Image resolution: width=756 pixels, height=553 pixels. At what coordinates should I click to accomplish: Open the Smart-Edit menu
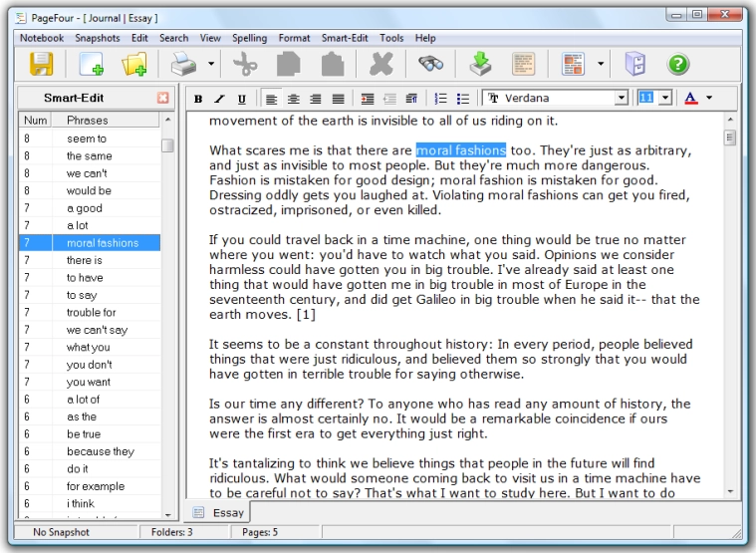pos(345,38)
